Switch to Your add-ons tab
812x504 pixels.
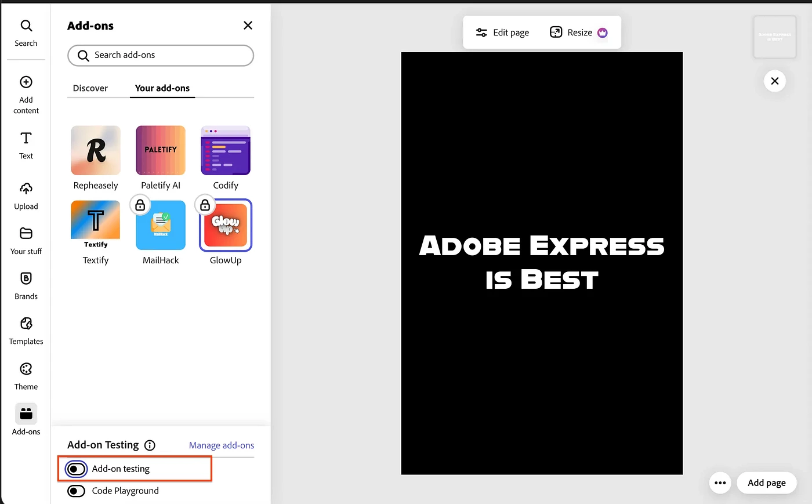[x=162, y=88]
